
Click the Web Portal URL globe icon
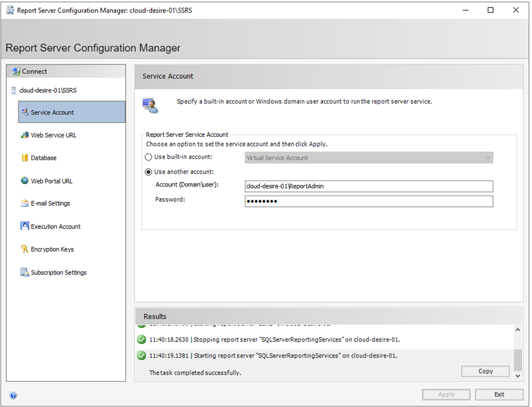25,181
